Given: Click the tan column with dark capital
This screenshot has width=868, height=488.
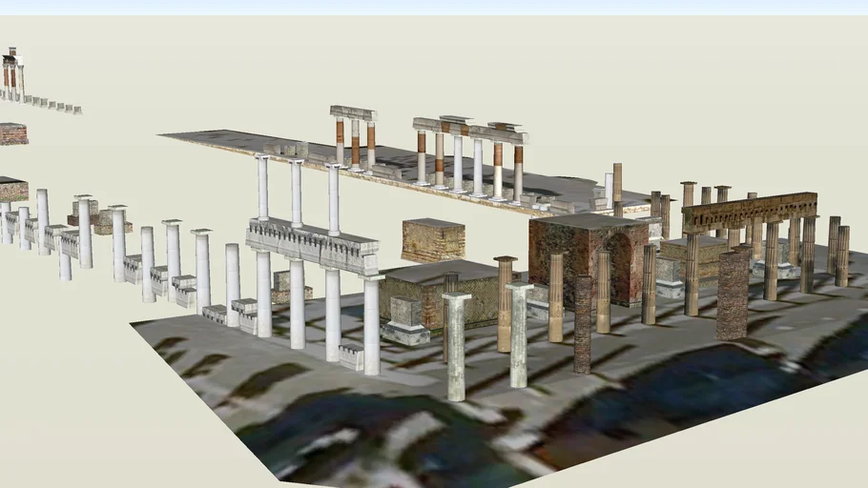Looking at the screenshot, I should 504,303.
